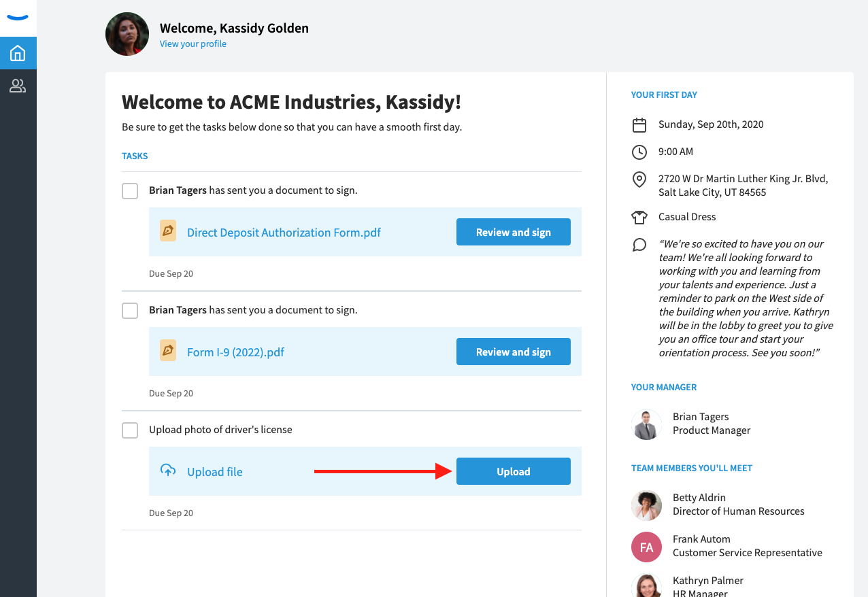The height and width of the screenshot is (597, 868).
Task: Check the Form I-9 document task checkbox
Action: pos(130,311)
